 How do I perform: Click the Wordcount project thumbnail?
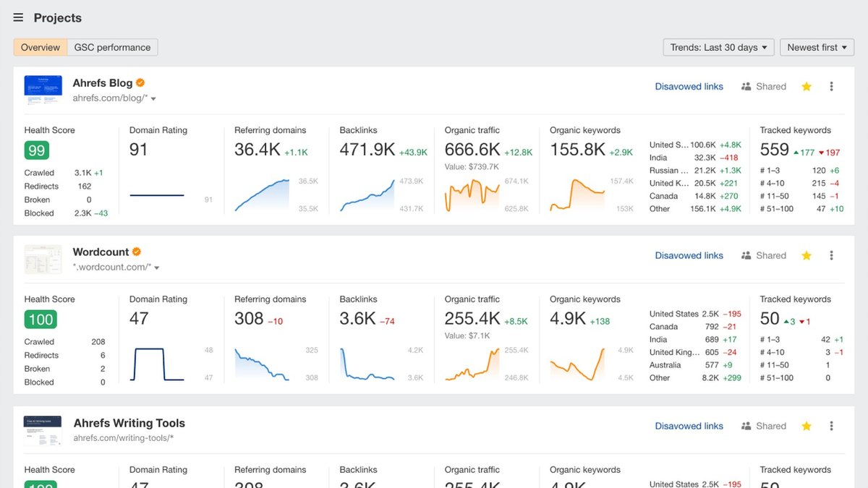(43, 259)
